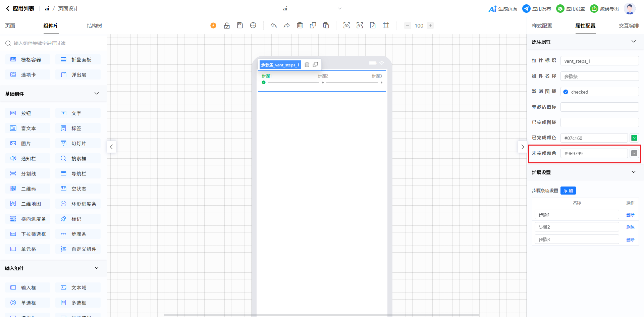Click the 添加 button for step items
This screenshot has height=317, width=644.
[x=568, y=191]
